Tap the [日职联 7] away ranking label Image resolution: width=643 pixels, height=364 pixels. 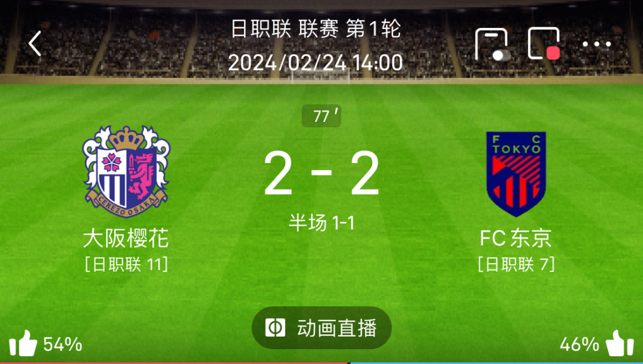pos(516,265)
